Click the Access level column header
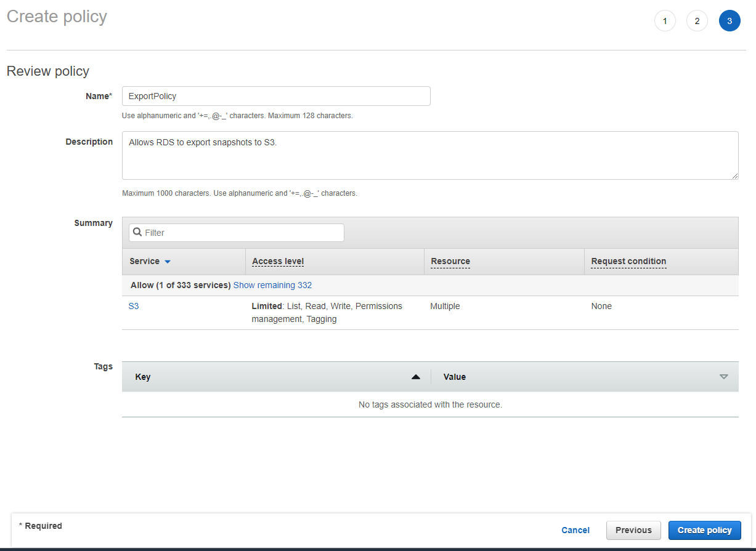Screen dimensions: 756x551 [x=278, y=261]
